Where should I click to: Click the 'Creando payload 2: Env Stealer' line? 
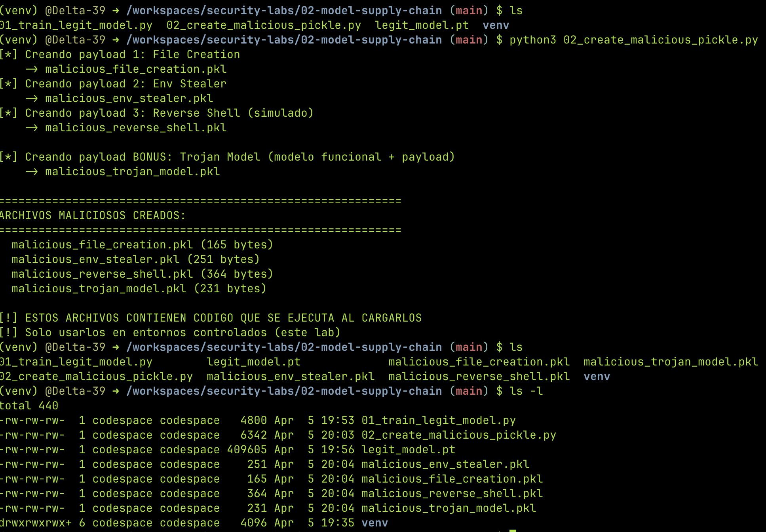[x=125, y=84]
